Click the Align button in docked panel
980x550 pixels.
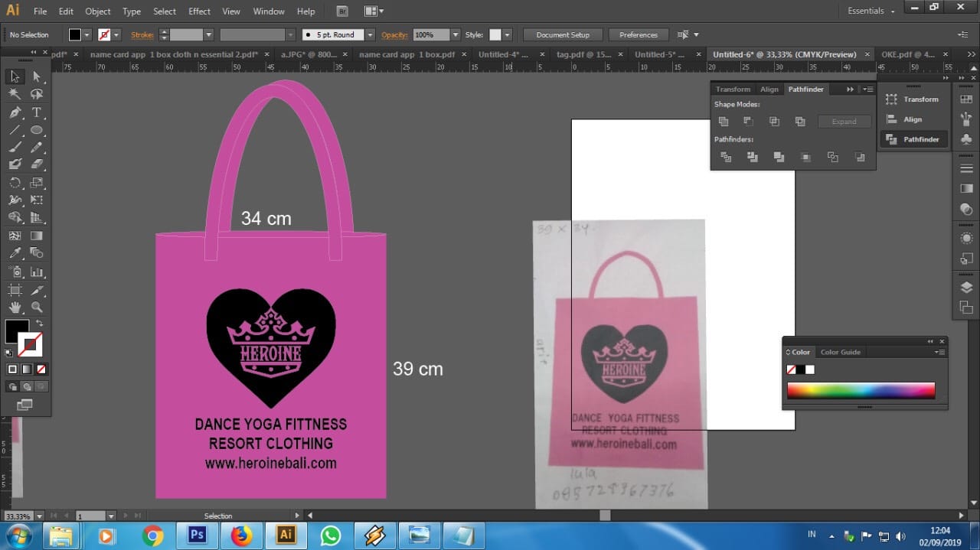(x=914, y=119)
